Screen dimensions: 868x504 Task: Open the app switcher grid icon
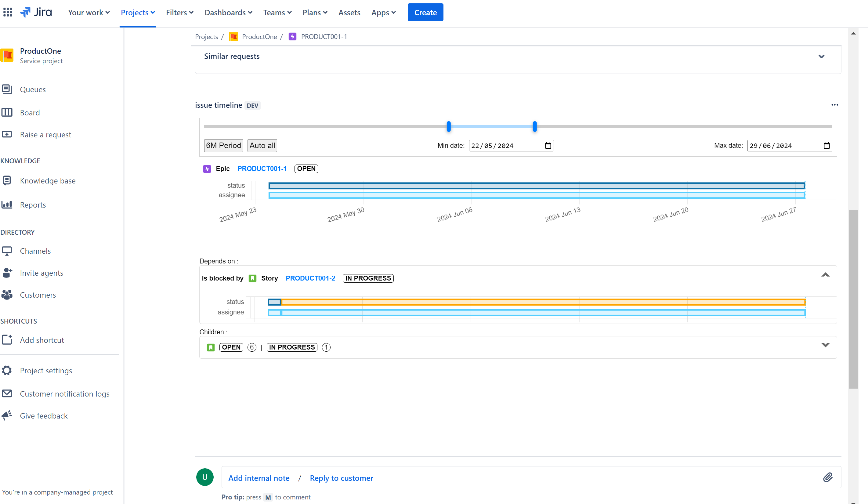8,13
